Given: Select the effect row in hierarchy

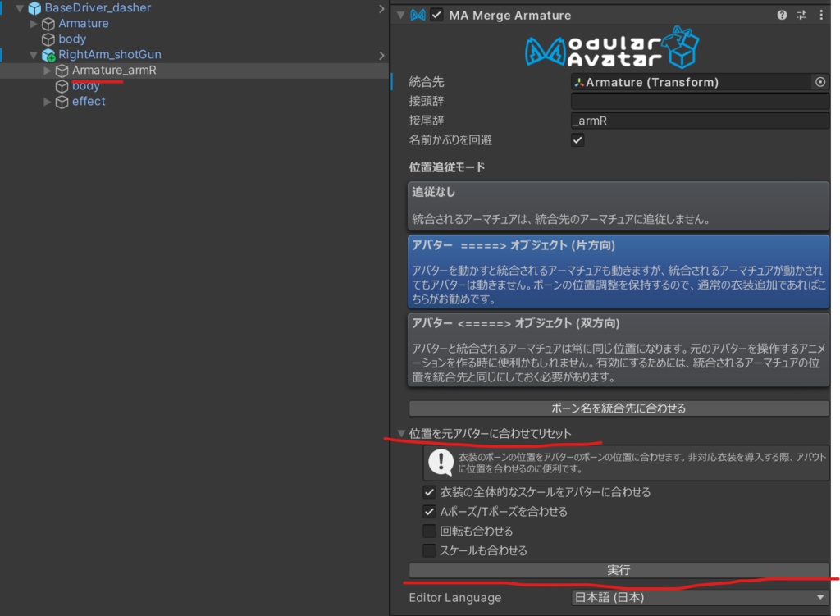Looking at the screenshot, I should pos(194,101).
